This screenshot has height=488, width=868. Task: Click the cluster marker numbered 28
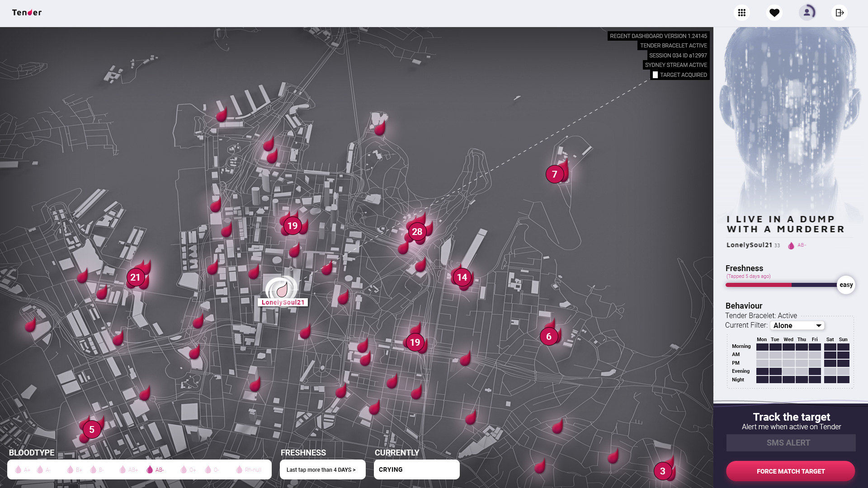[x=417, y=232]
